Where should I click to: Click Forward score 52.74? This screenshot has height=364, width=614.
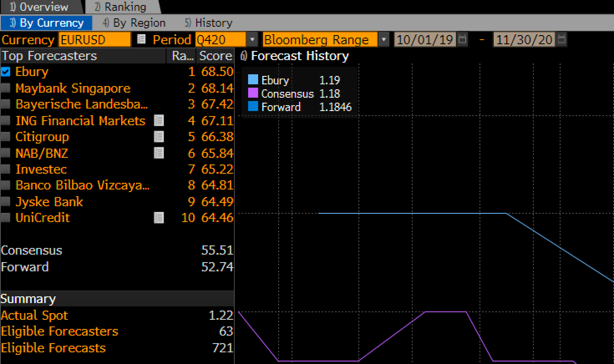point(217,267)
